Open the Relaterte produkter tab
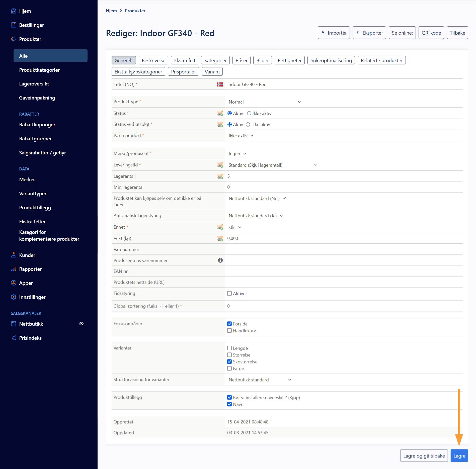Viewport: 476px width, 469px height. tap(382, 60)
